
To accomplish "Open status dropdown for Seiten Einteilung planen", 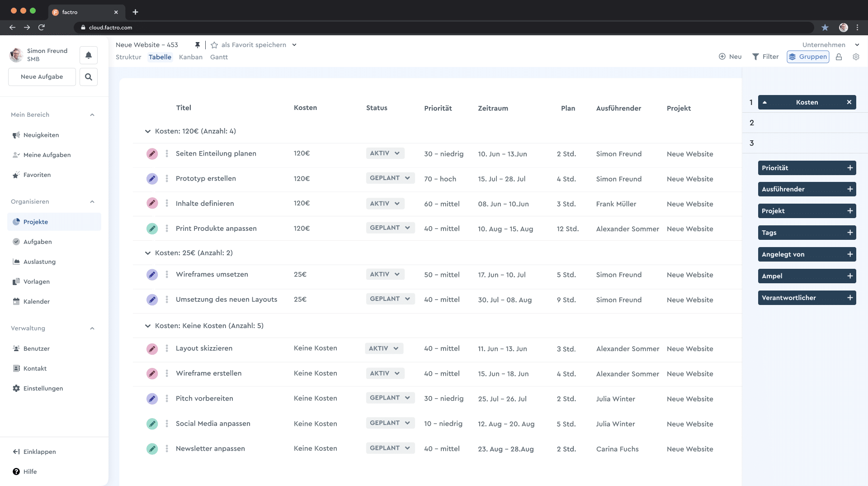I will tap(385, 153).
